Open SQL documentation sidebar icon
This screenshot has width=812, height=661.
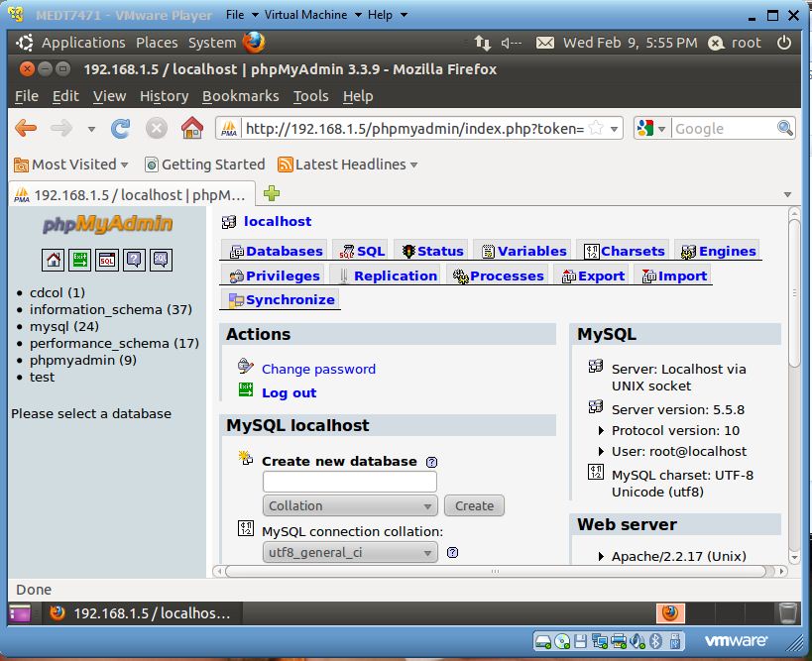(x=161, y=260)
